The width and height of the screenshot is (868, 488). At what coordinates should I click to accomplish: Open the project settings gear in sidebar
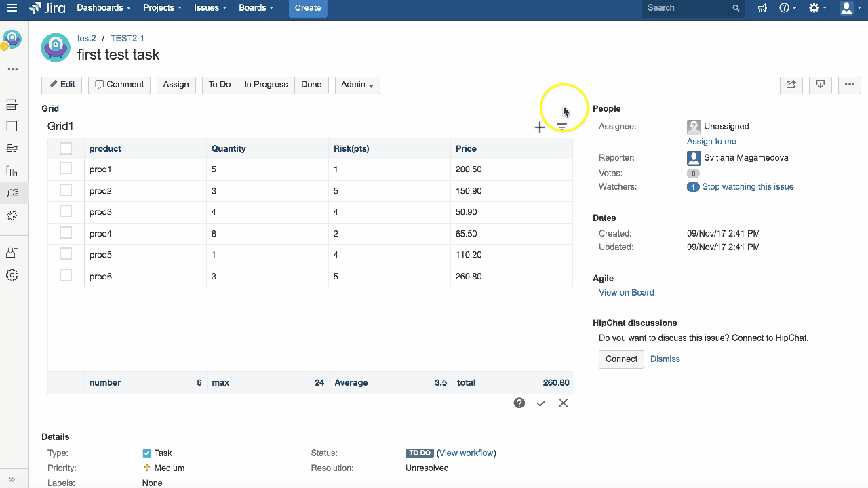click(x=12, y=275)
